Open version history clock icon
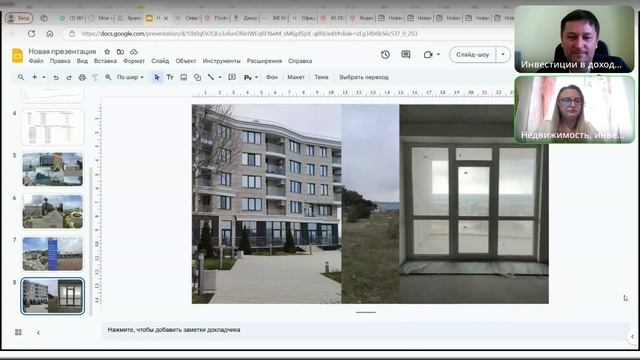Viewport: 640px width, 360px height. click(x=385, y=55)
